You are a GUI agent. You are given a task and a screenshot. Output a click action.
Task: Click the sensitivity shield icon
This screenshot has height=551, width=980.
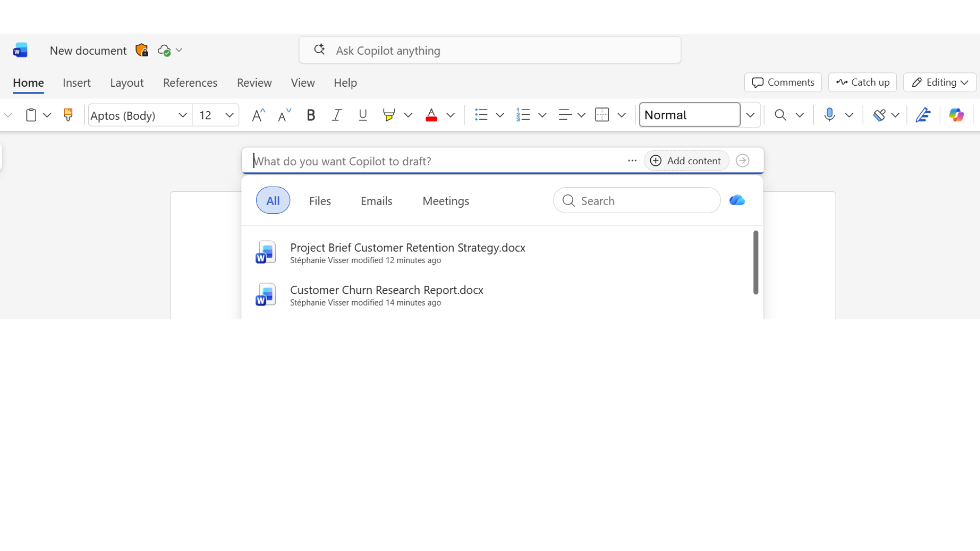click(141, 51)
